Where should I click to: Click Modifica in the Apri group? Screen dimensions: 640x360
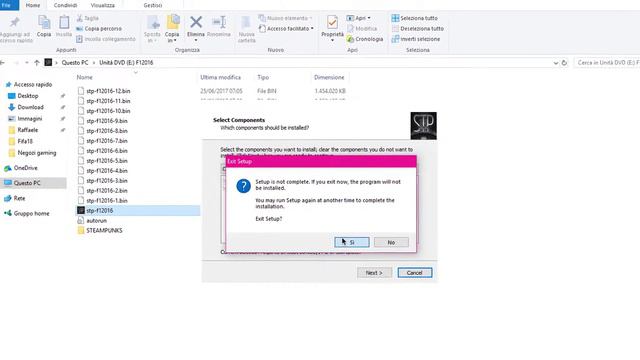click(x=362, y=29)
